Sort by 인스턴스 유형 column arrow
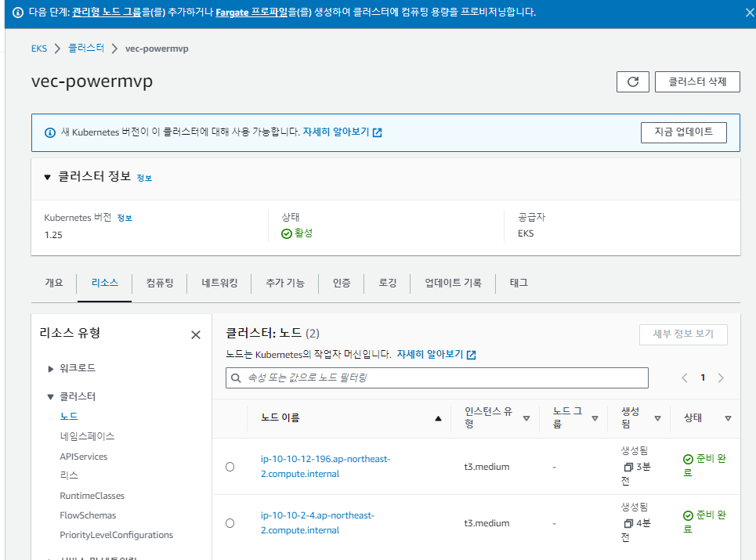 coord(526,418)
